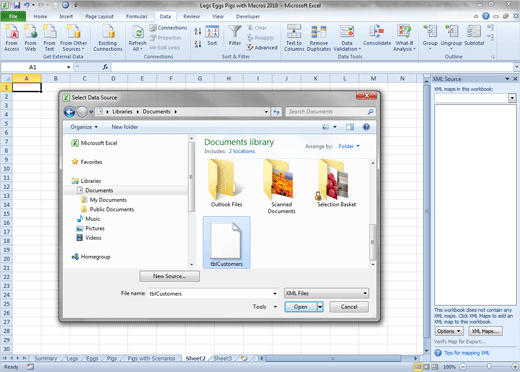Click Advanced filter option
520x372 pixels.
(x=262, y=48)
